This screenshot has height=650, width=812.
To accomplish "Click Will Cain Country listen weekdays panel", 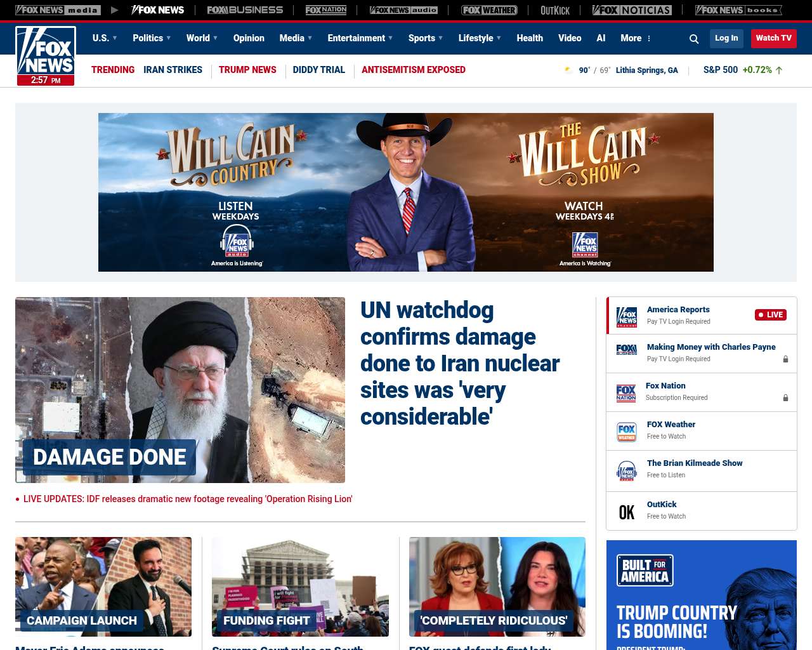I will pyautogui.click(x=235, y=192).
